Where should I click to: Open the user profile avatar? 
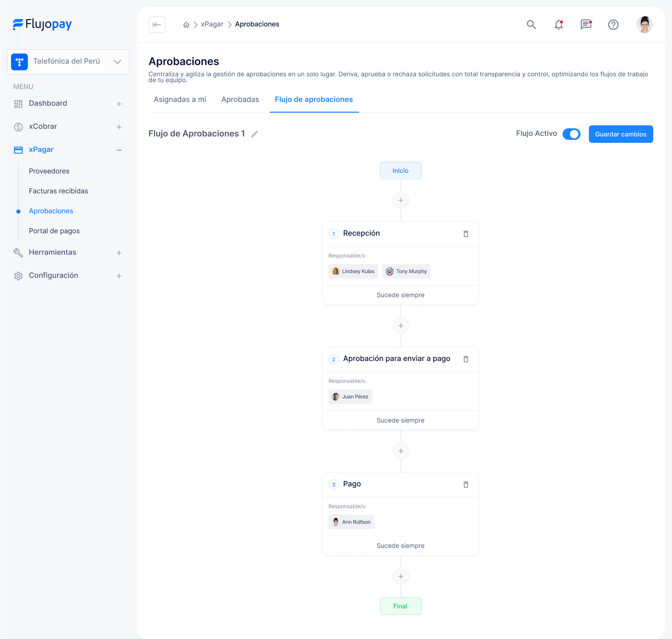(x=644, y=24)
